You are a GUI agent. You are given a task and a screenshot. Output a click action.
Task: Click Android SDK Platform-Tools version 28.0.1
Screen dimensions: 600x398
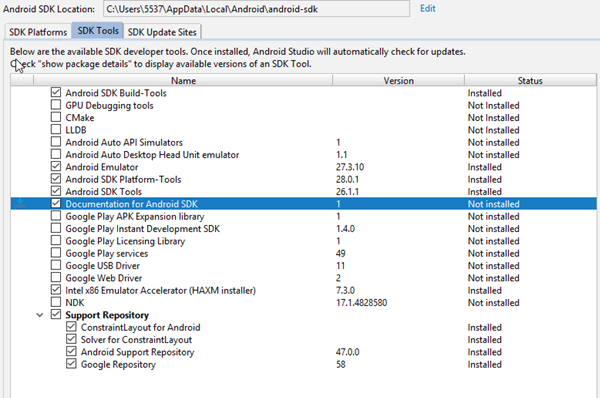[x=347, y=179]
